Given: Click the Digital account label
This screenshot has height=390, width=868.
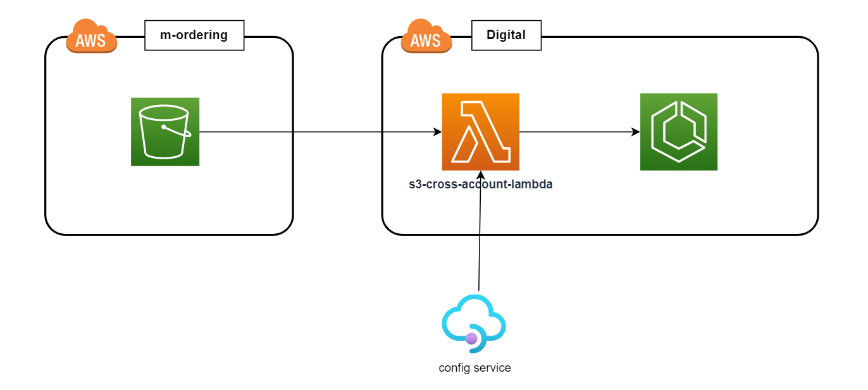Looking at the screenshot, I should 506,35.
